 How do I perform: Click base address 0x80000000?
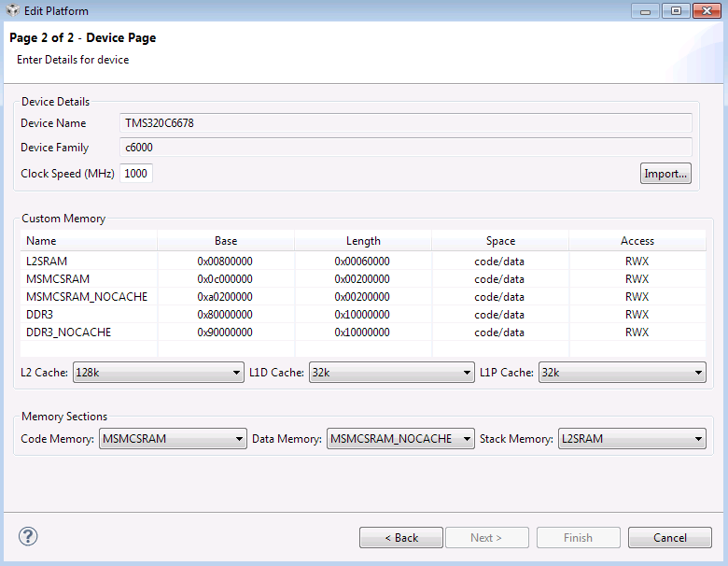click(225, 315)
